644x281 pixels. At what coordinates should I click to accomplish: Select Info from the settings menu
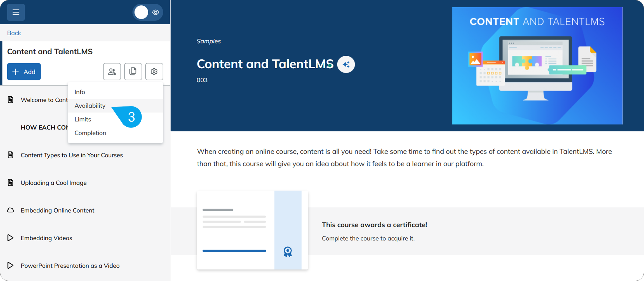coord(115,92)
